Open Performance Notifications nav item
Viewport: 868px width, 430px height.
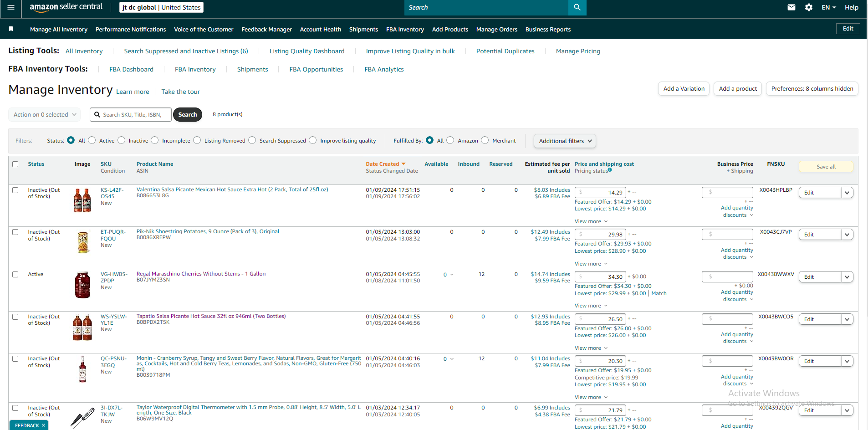(x=131, y=29)
